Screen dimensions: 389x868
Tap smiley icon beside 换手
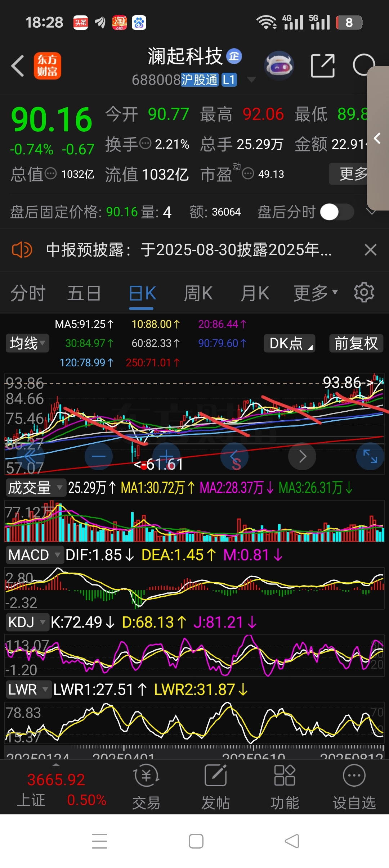coord(145,144)
